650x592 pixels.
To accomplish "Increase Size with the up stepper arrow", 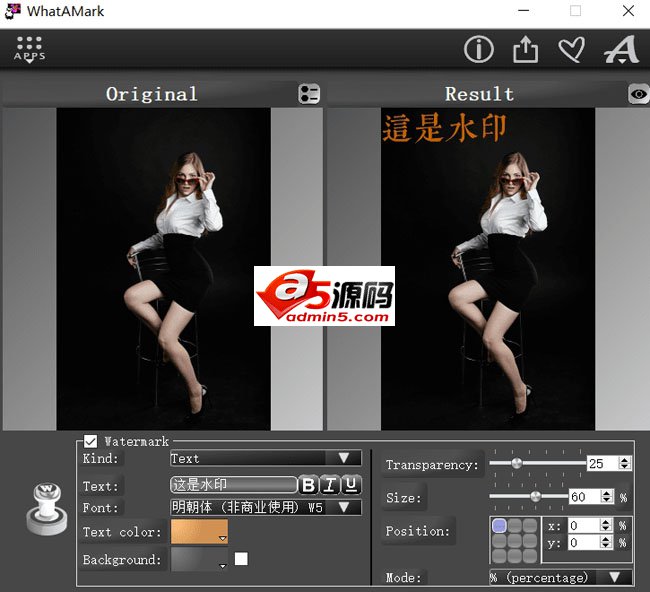I will [x=607, y=493].
